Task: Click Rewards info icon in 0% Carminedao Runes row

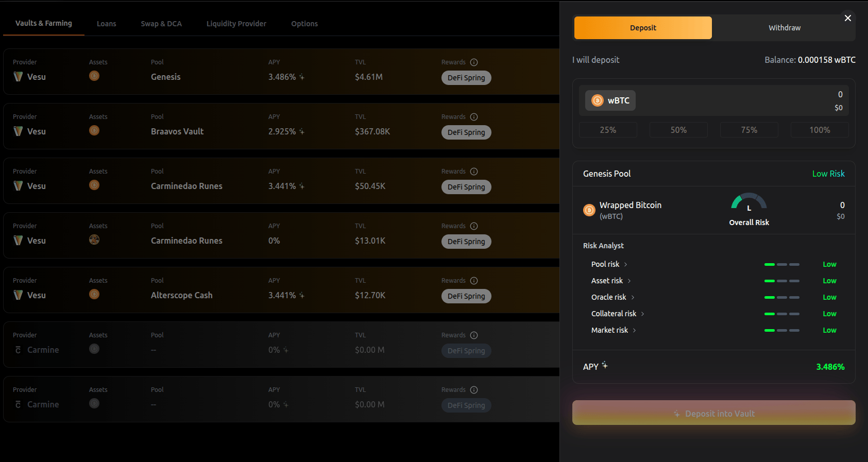Action: point(474,226)
